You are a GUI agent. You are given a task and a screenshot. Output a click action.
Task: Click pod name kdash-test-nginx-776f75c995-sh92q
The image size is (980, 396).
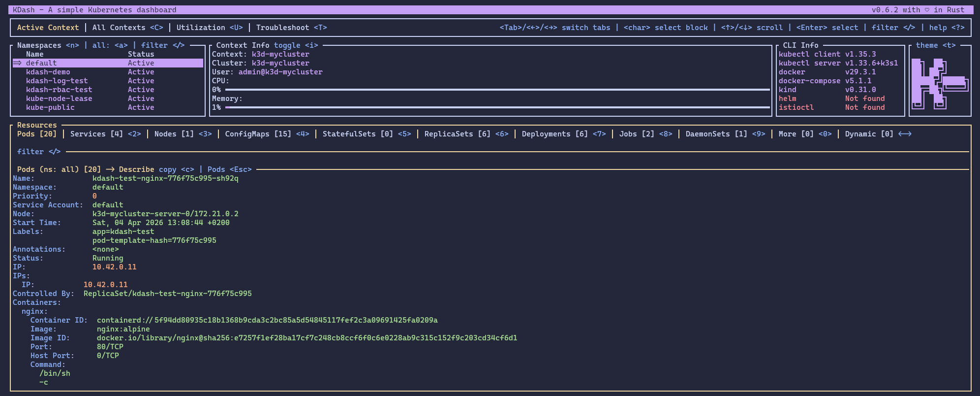[x=165, y=178]
